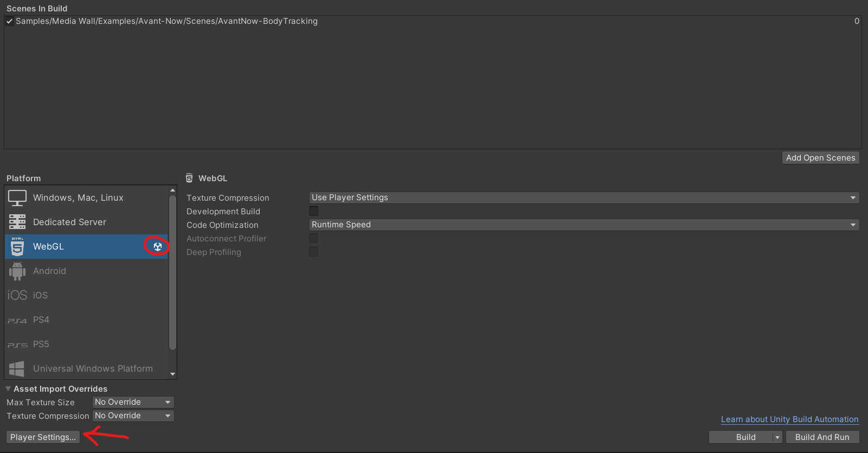Screen dimensions: 868x453
Task: Click the Build button
Action: point(745,437)
